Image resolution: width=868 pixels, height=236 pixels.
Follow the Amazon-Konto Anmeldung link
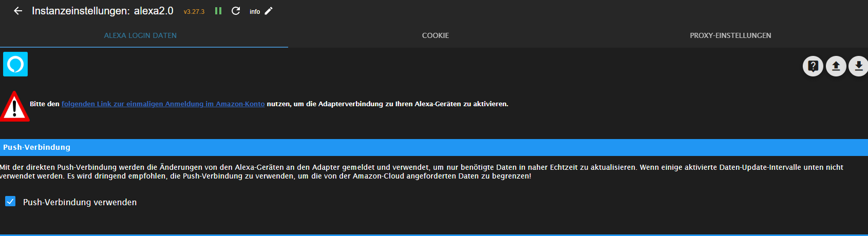[x=163, y=104]
